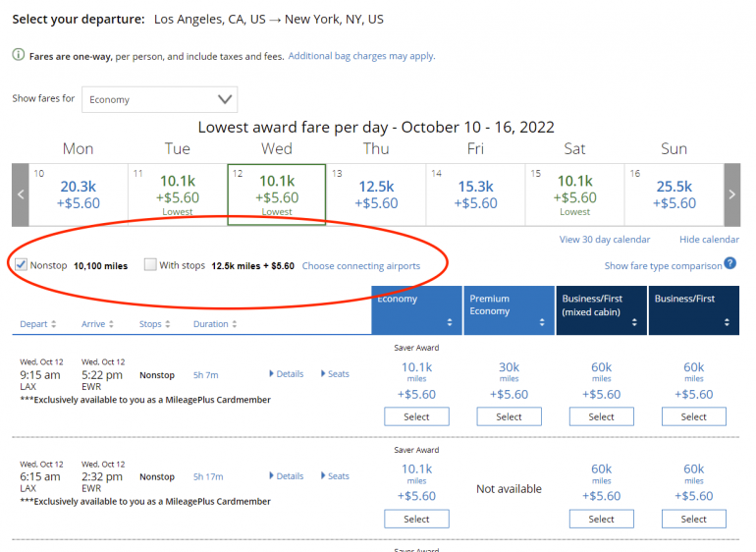Open the View 30 day calendar link
The width and height of the screenshot is (756, 552).
click(604, 240)
